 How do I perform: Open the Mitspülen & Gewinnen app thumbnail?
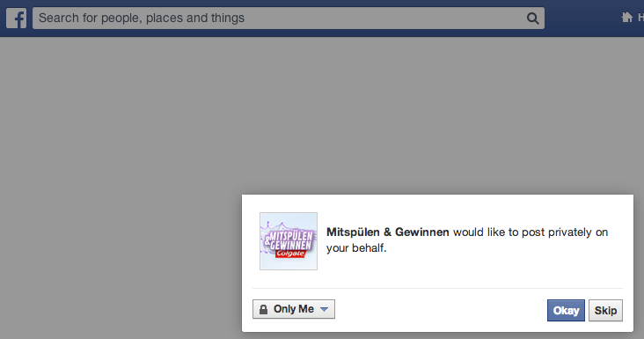(289, 241)
